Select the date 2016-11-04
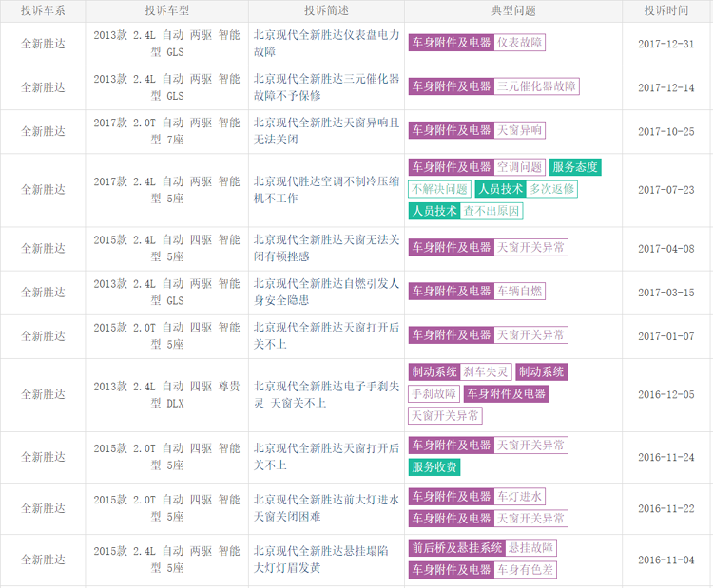The width and height of the screenshot is (713, 588). pyautogui.click(x=666, y=560)
